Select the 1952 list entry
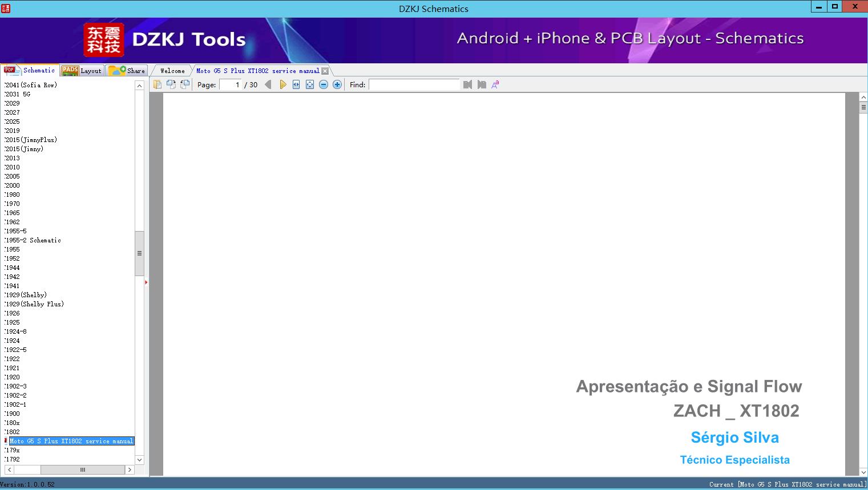Screen dimensions: 868x490 pyautogui.click(x=12, y=258)
